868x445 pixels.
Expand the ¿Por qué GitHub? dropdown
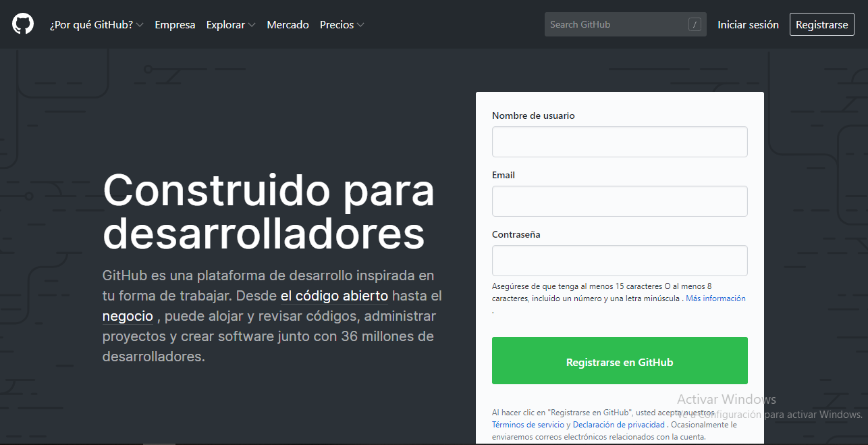coord(95,24)
